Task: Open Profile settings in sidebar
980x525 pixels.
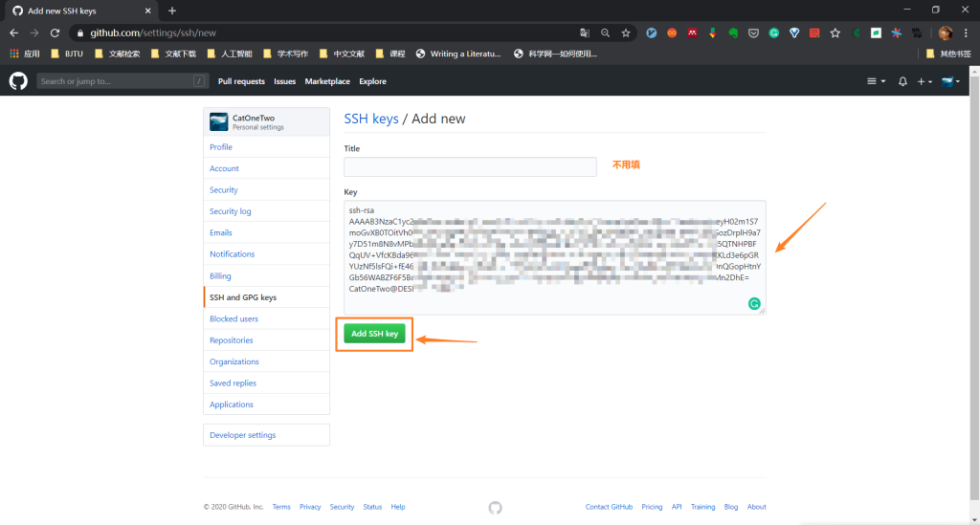Action: tap(266, 147)
